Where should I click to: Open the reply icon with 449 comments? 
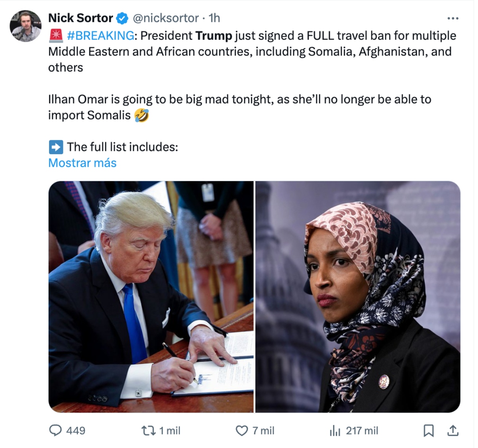[55, 430]
